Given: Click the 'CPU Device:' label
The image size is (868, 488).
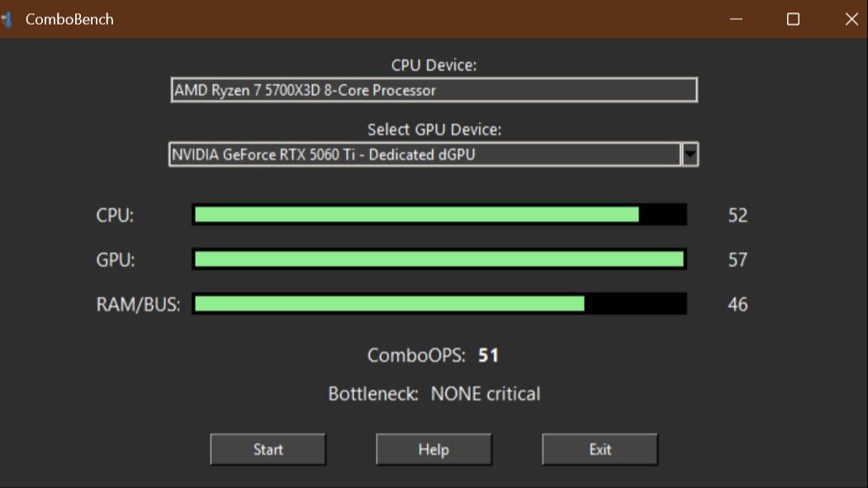Looking at the screenshot, I should [x=434, y=65].
